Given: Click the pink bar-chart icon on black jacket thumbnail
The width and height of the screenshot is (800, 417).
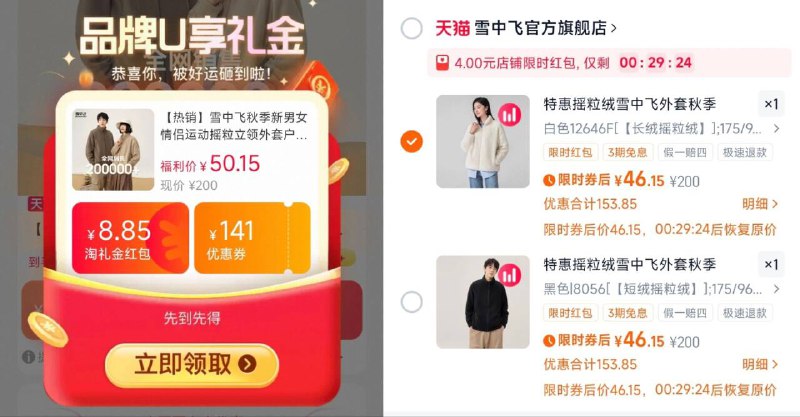Looking at the screenshot, I should pos(509,276).
